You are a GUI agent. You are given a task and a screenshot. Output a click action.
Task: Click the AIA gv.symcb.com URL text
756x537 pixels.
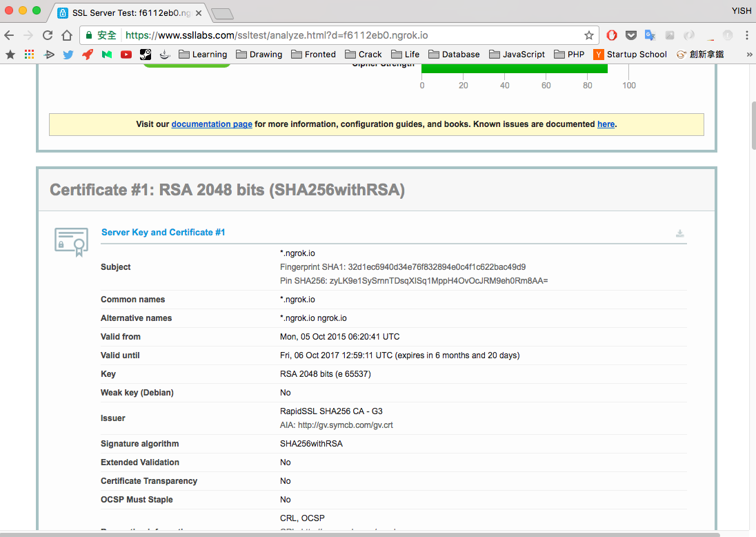click(345, 425)
